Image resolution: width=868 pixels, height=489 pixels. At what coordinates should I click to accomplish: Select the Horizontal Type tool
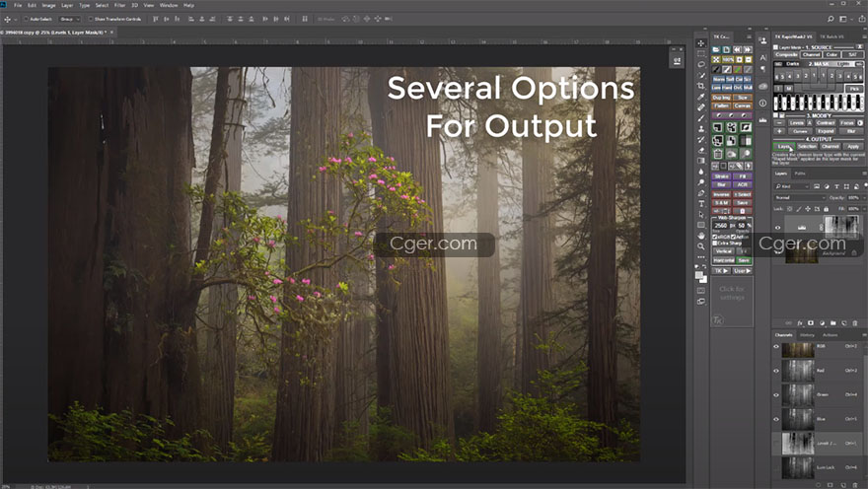(x=701, y=203)
